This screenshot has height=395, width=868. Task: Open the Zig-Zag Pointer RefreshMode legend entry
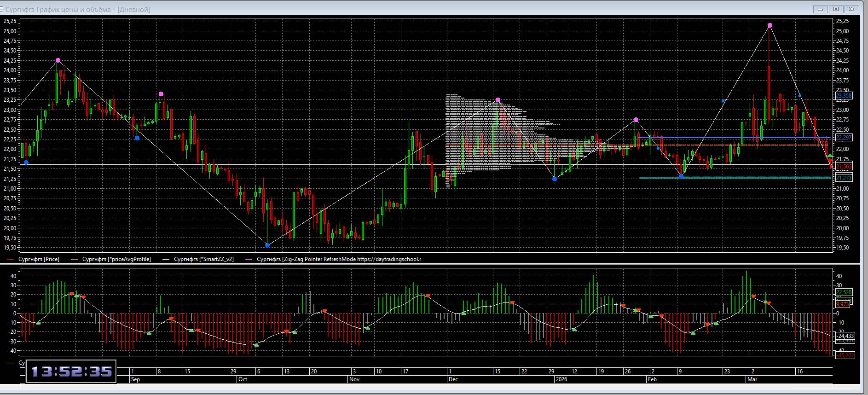click(x=338, y=259)
